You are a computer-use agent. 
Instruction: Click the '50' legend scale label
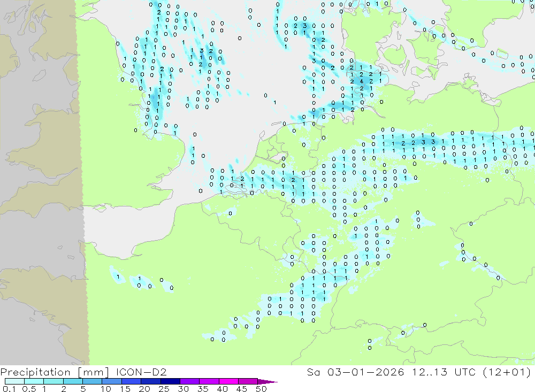(261, 389)
